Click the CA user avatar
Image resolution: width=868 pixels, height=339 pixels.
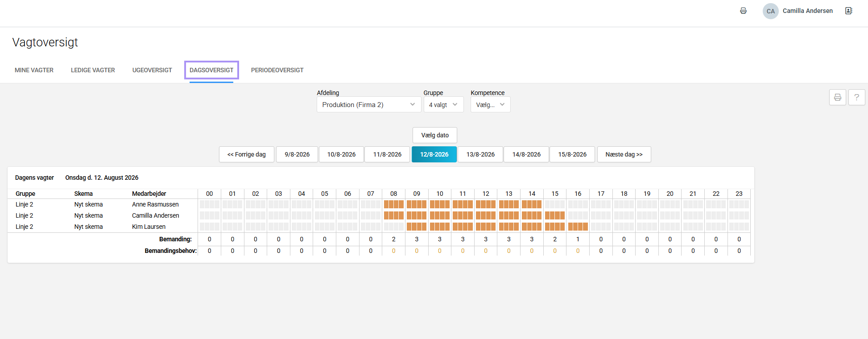[x=771, y=11]
